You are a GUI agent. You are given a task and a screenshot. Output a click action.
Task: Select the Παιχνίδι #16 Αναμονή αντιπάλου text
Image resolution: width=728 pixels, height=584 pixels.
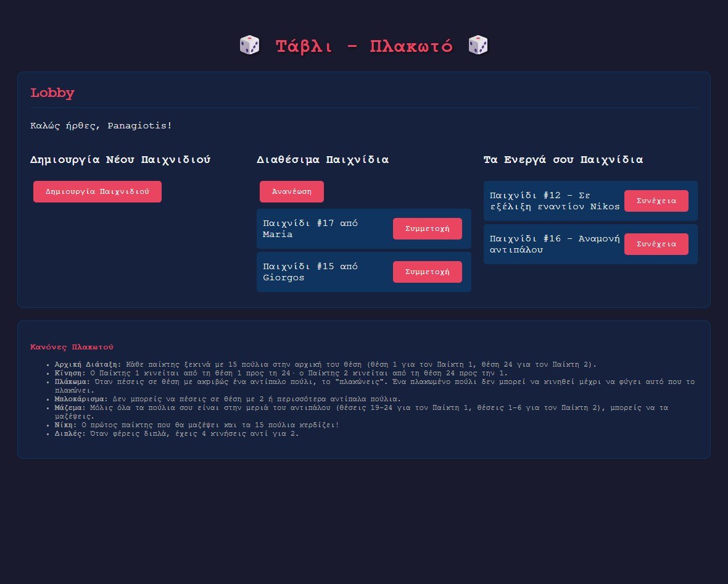[555, 244]
